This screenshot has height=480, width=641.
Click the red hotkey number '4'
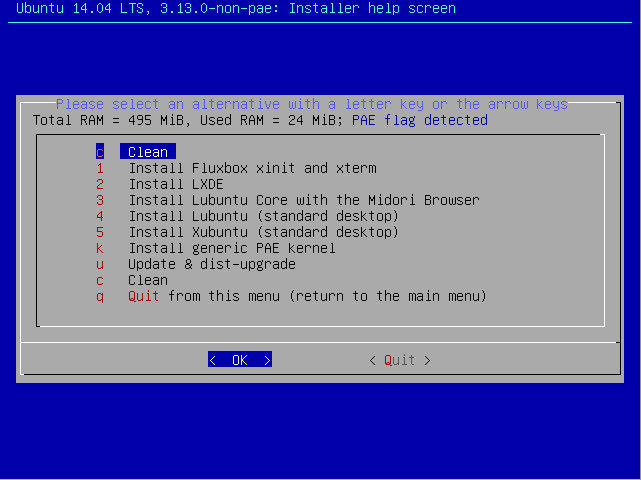pyautogui.click(x=100, y=216)
